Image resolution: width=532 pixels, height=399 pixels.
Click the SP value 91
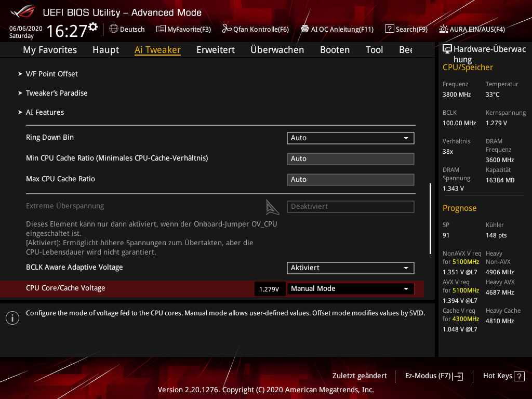[446, 235]
